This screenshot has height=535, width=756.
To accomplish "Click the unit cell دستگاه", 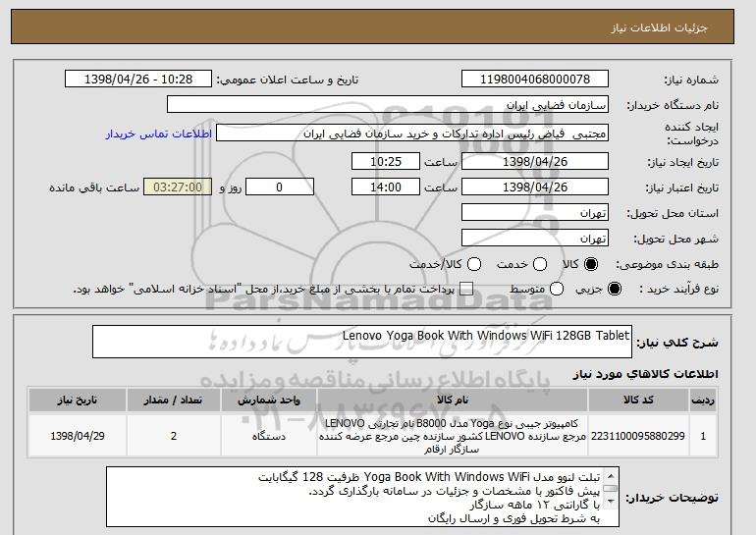I will tap(269, 436).
